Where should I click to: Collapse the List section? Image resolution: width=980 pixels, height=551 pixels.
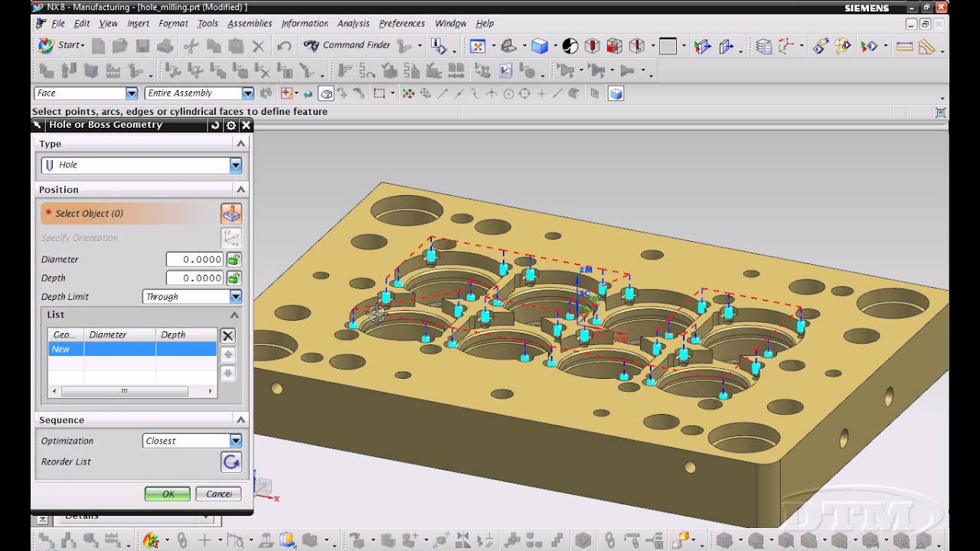[x=234, y=315]
